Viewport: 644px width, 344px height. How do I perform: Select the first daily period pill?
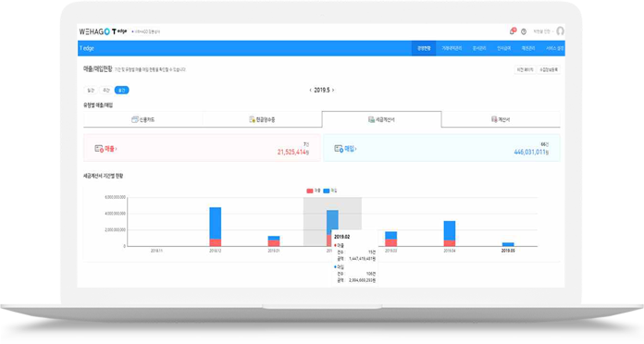point(91,90)
